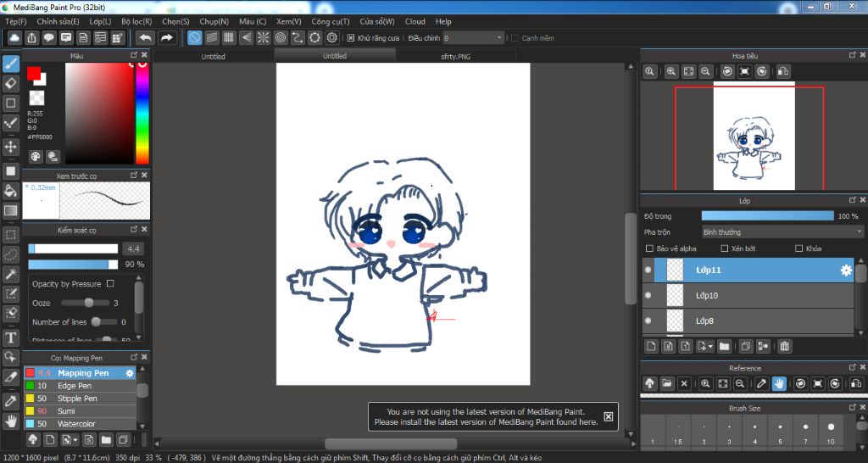This screenshot has height=463, width=868.
Task: Zoom in on Navigator panel
Action: 671,71
